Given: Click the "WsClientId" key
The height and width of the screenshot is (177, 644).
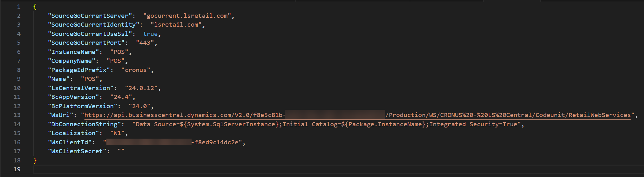Looking at the screenshot, I should coord(70,142).
